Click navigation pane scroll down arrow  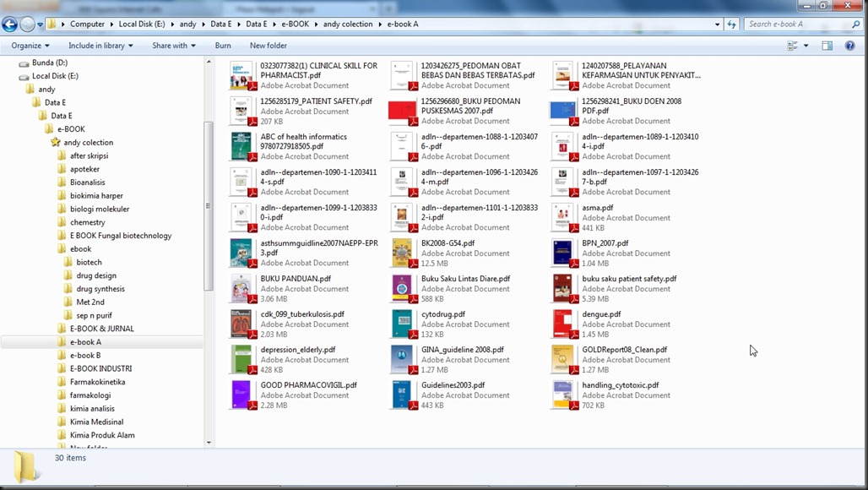click(x=209, y=443)
